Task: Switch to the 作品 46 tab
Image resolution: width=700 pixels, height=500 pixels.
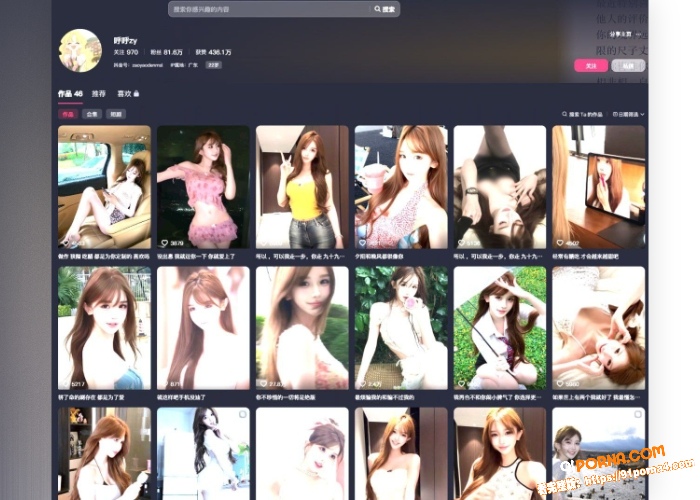Action: pos(70,94)
